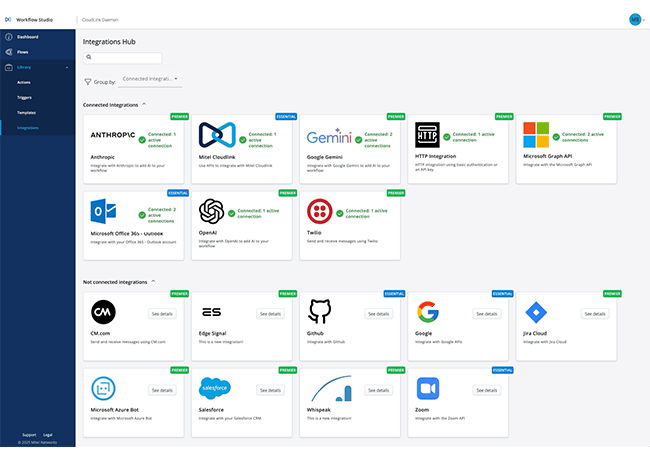Screen dimensions: 650x460
Task: Click the OpenAI logo icon
Action: pos(211,211)
